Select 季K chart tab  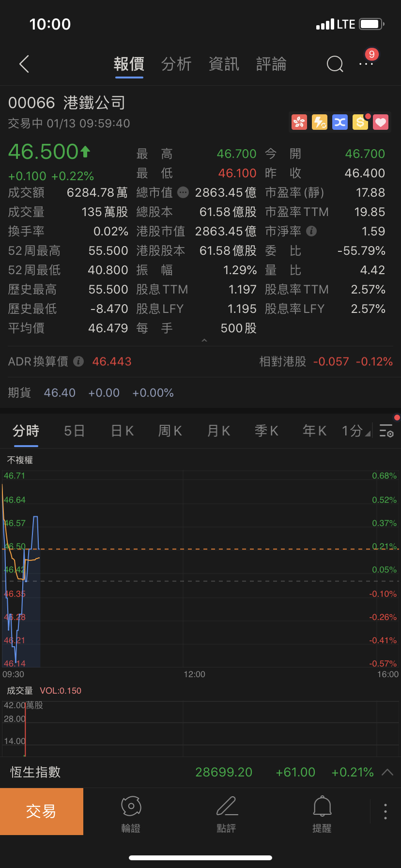tap(266, 430)
